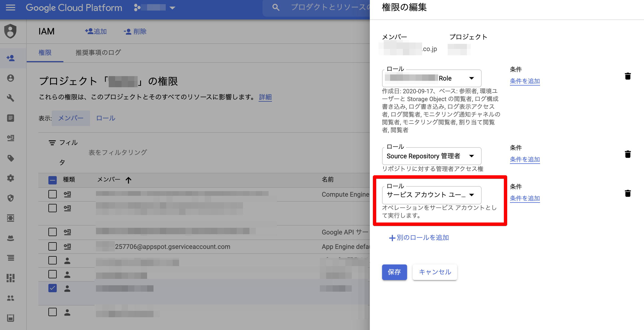
Task: Show by メンバー view
Action: 71,118
